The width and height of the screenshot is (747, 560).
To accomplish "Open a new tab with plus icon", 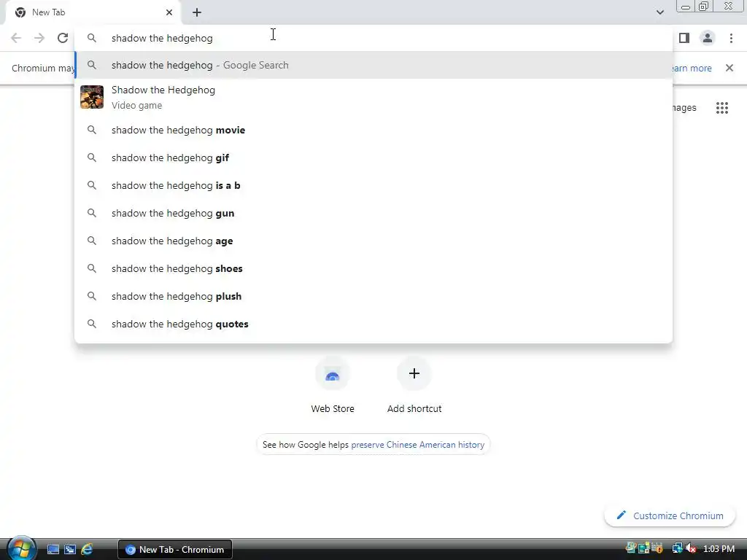I will (197, 12).
